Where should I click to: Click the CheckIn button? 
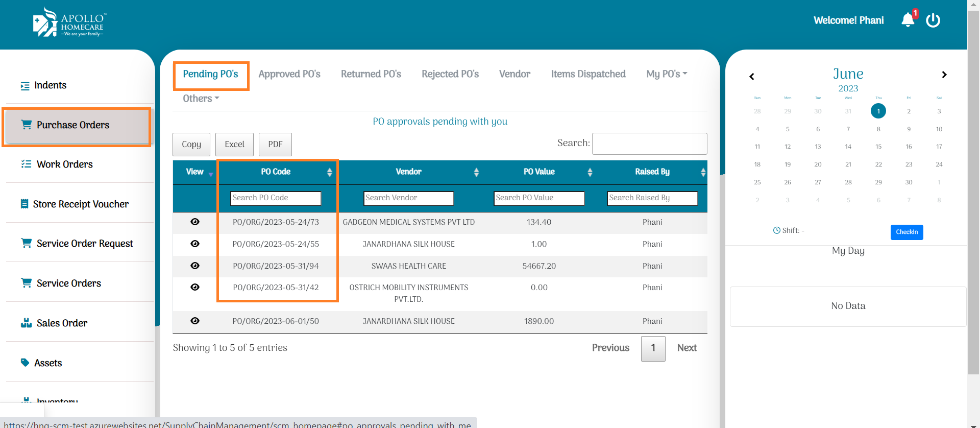907,232
